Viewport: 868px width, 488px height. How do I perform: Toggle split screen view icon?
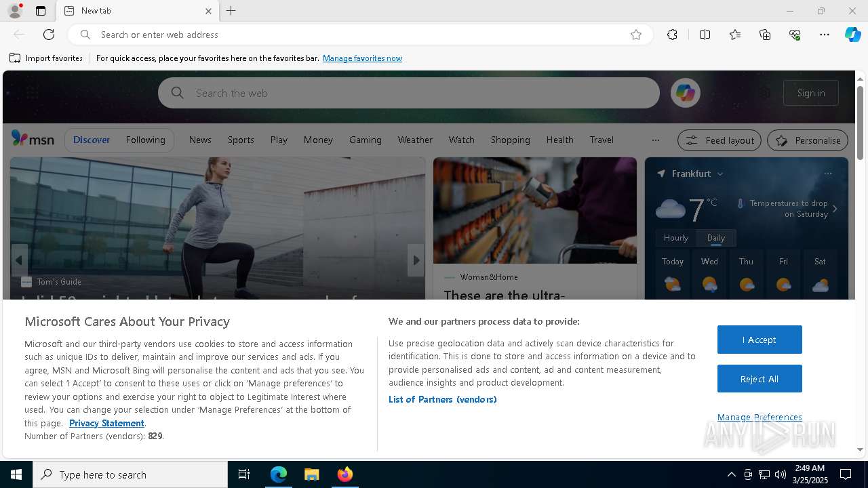pyautogui.click(x=705, y=35)
